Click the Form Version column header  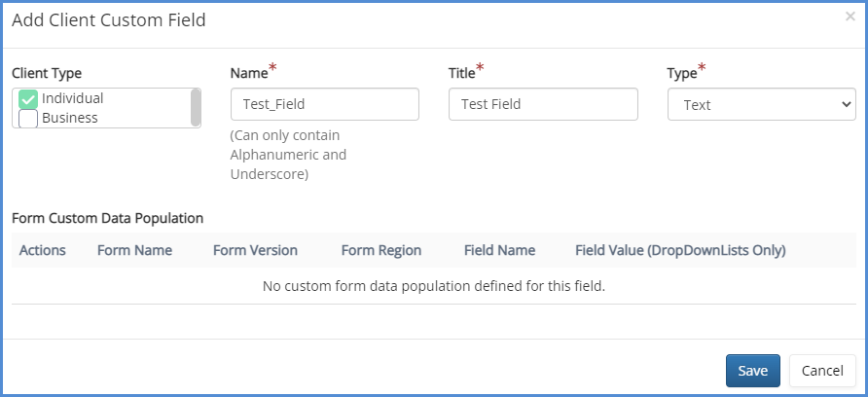click(x=255, y=250)
